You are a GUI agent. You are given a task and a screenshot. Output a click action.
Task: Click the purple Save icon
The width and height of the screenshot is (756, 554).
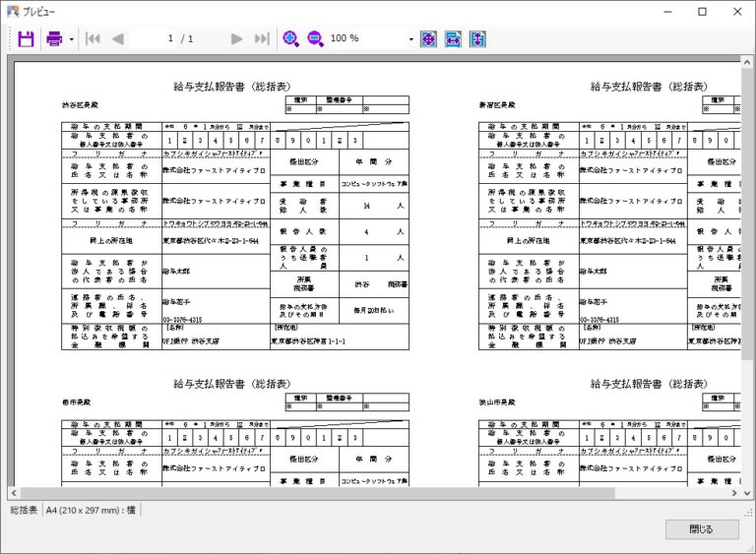tap(26, 38)
